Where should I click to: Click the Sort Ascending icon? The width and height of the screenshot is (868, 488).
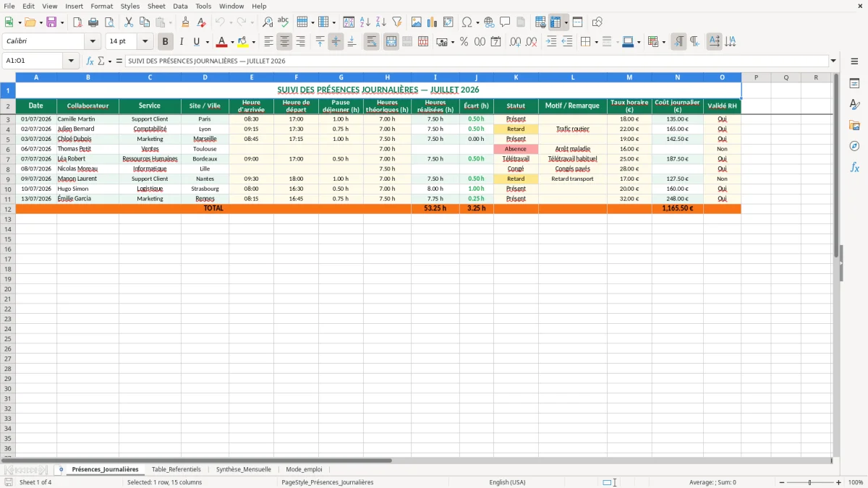365,22
